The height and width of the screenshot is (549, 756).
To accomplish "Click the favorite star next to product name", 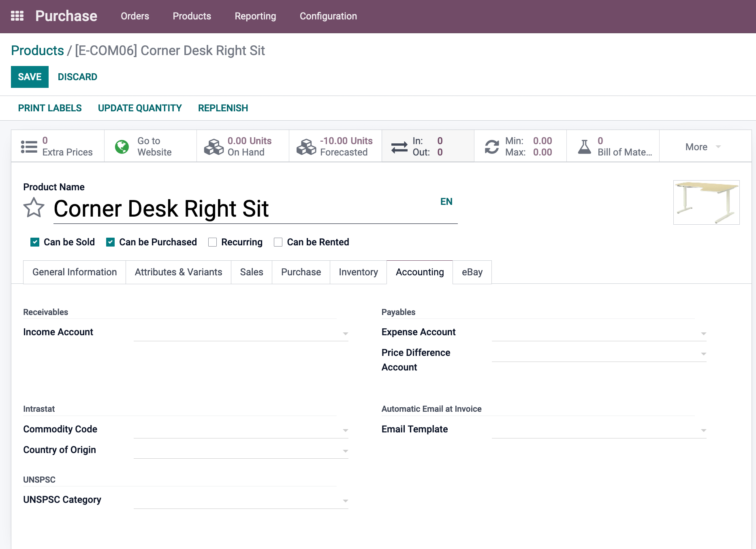I will pyautogui.click(x=34, y=208).
